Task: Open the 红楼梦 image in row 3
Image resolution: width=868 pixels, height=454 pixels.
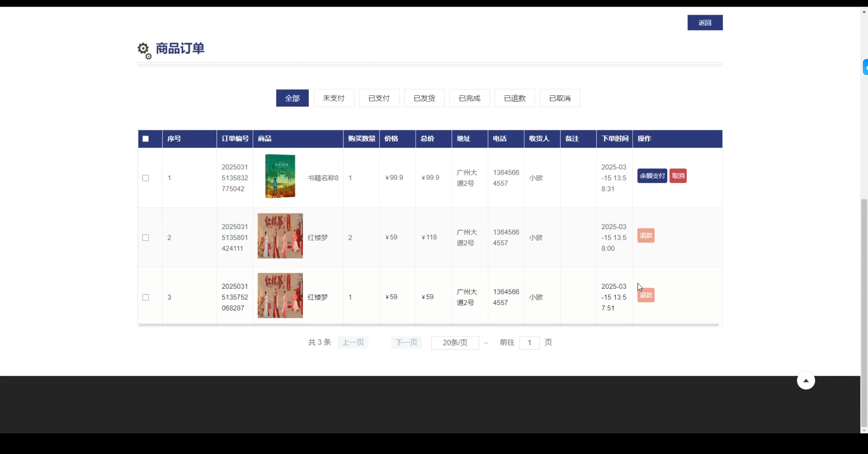Action: coord(280,295)
